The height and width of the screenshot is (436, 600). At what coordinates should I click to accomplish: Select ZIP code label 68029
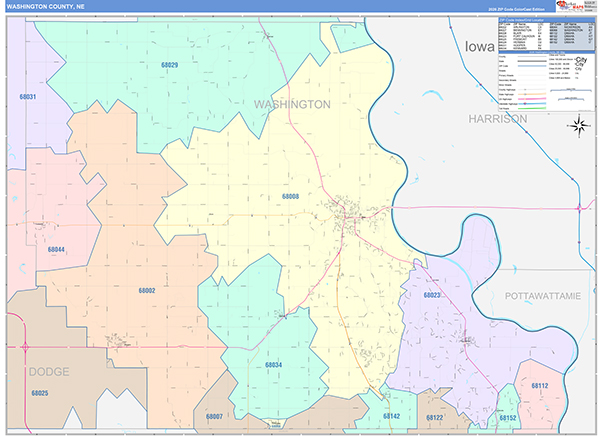(170, 65)
